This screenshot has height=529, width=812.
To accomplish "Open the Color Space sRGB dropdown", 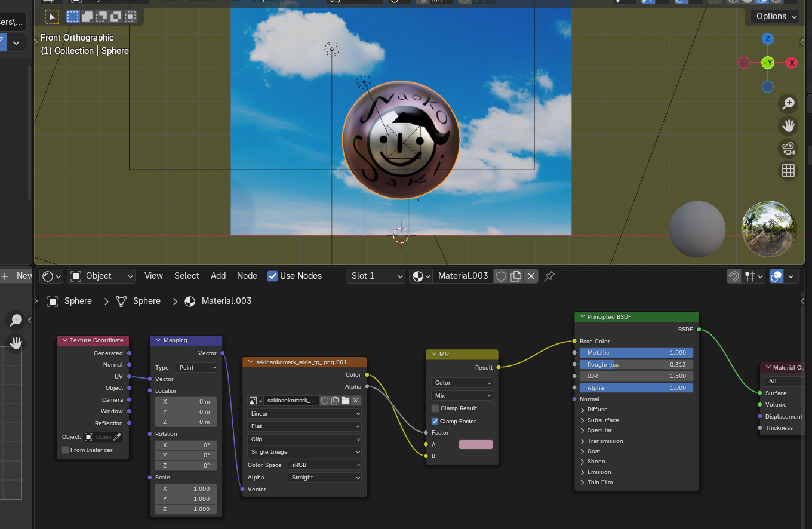I will (324, 465).
